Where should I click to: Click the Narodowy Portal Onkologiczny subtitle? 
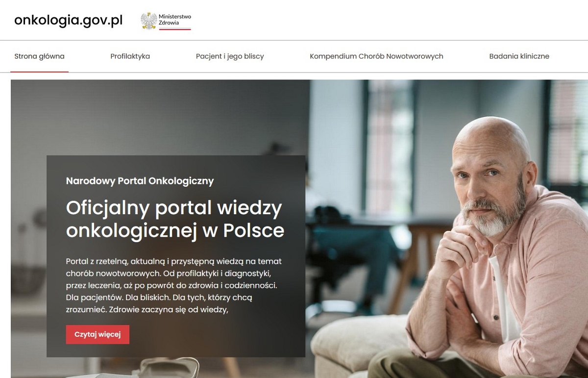140,181
